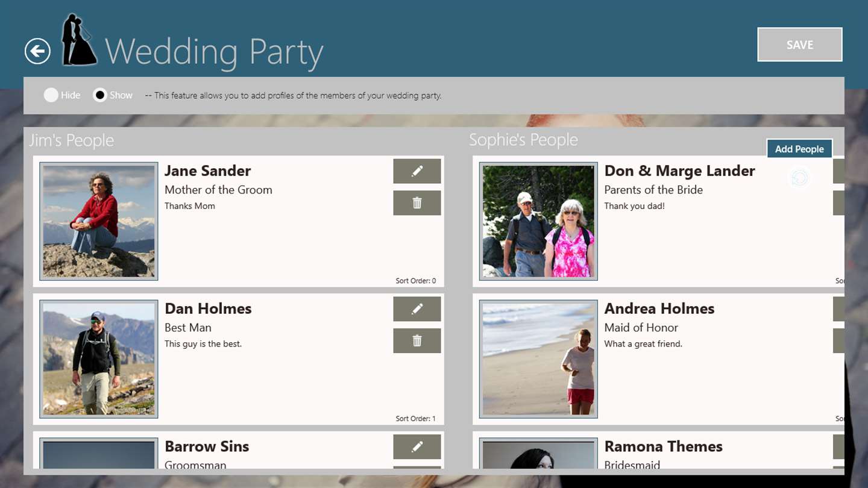Viewport: 868px width, 488px height.
Task: Click the 'Mother of the Groom' role text
Action: point(218,190)
